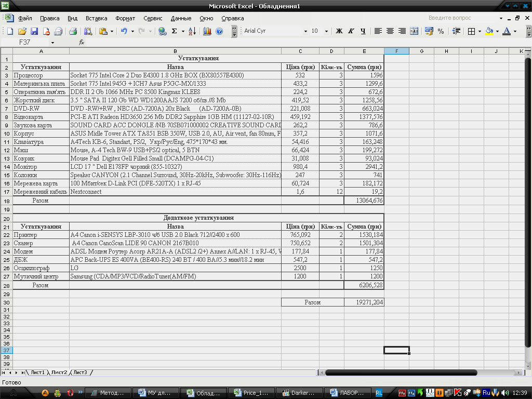This screenshot has width=532, height=399.
Task: Open the Метод taskbar window
Action: (107, 393)
